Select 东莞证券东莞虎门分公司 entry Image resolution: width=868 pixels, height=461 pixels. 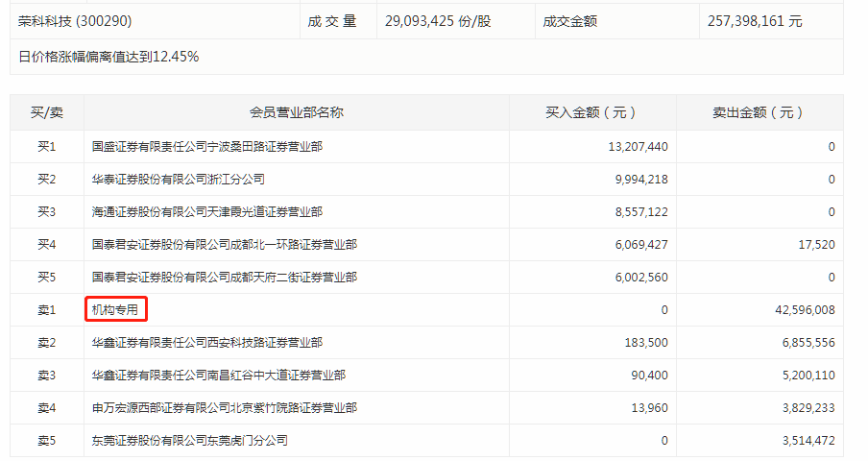coord(189,441)
